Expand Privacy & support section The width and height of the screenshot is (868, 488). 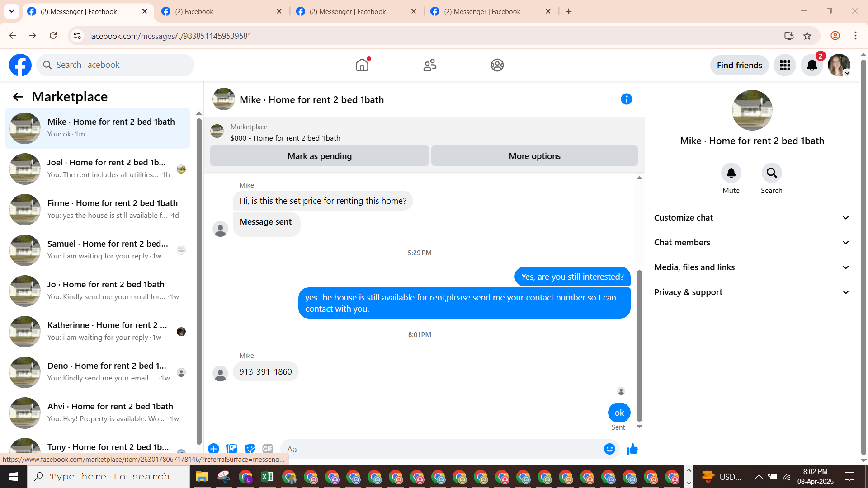tap(752, 292)
